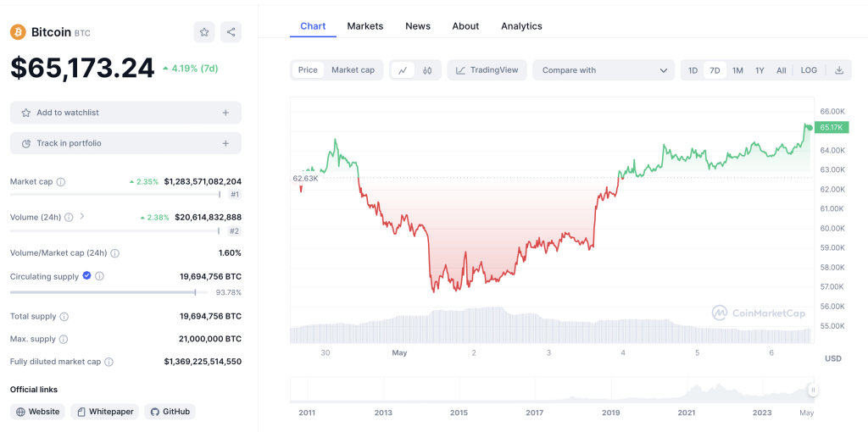
Task: Set chart range to 1D
Action: tap(693, 70)
